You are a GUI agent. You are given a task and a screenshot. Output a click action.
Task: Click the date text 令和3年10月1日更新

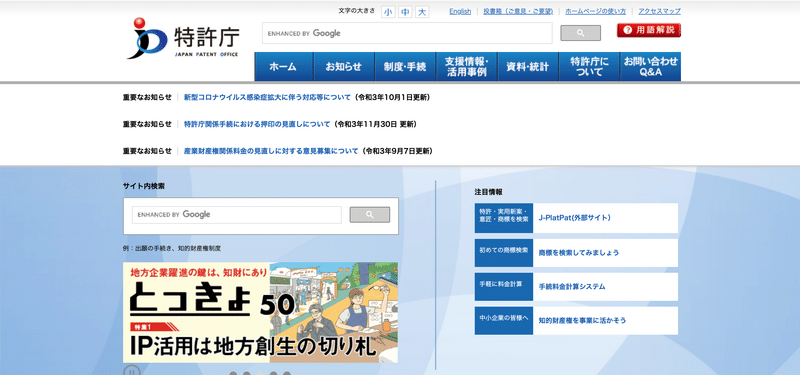[392, 97]
